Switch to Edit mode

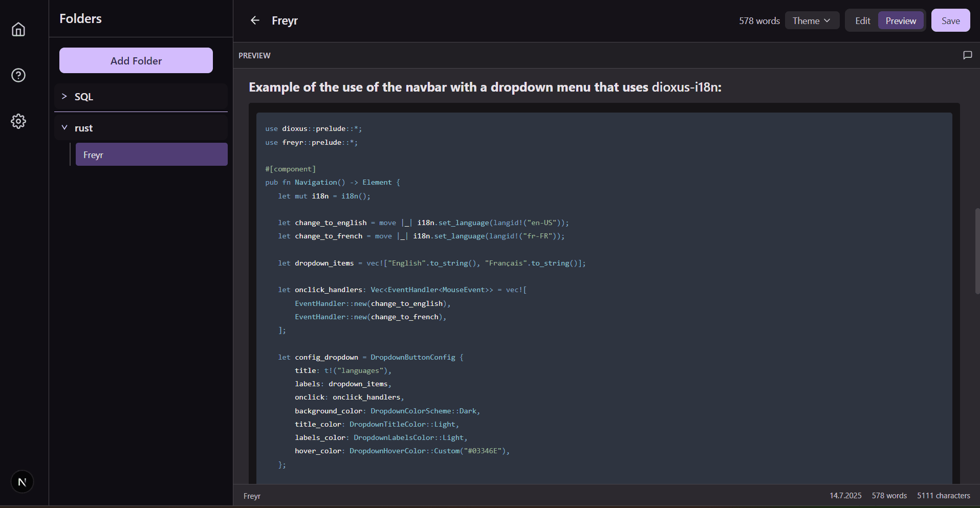pyautogui.click(x=862, y=20)
